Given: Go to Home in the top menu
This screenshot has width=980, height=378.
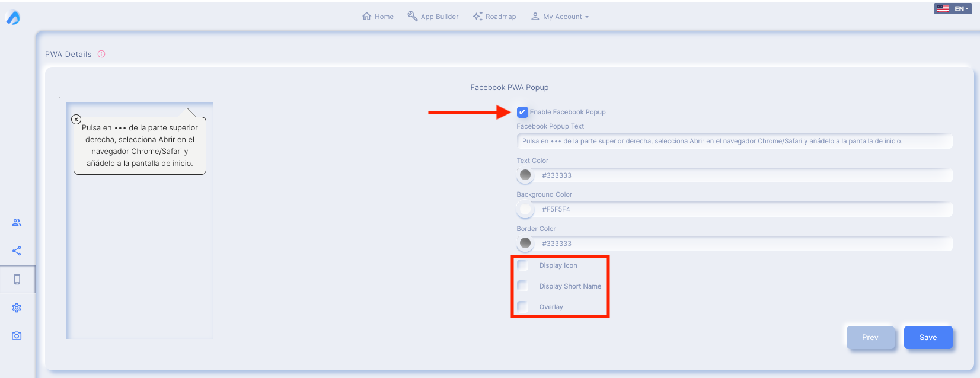Looking at the screenshot, I should tap(384, 17).
